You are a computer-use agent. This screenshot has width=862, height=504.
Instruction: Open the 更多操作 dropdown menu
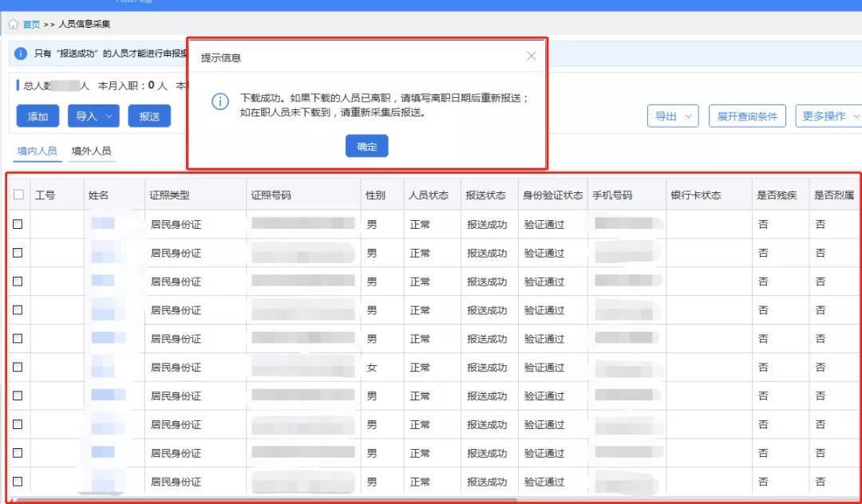tap(830, 115)
